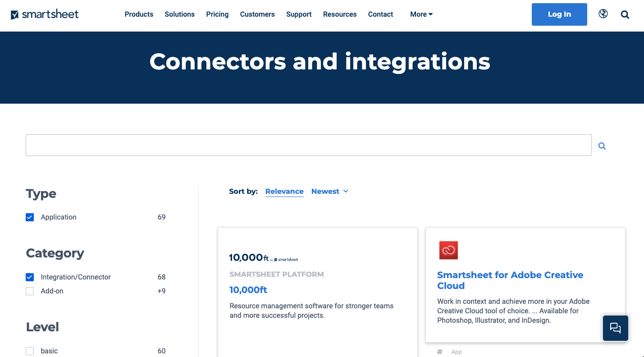Image resolution: width=644 pixels, height=357 pixels.
Task: Sort results by Relevance
Action: (284, 192)
